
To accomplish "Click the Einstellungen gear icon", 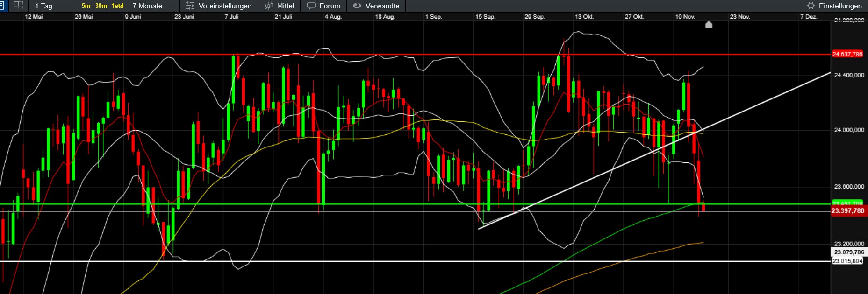I will pos(811,6).
